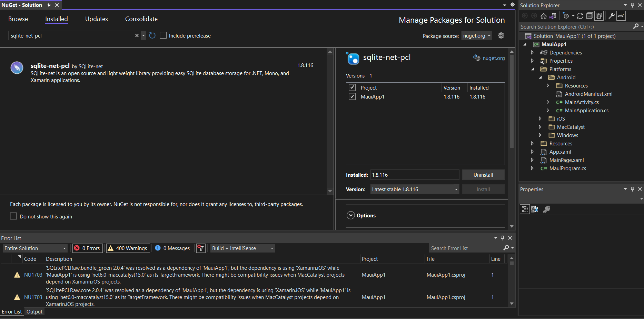The width and height of the screenshot is (644, 319).
Task: Switch to the Installed tab
Action: tap(57, 19)
